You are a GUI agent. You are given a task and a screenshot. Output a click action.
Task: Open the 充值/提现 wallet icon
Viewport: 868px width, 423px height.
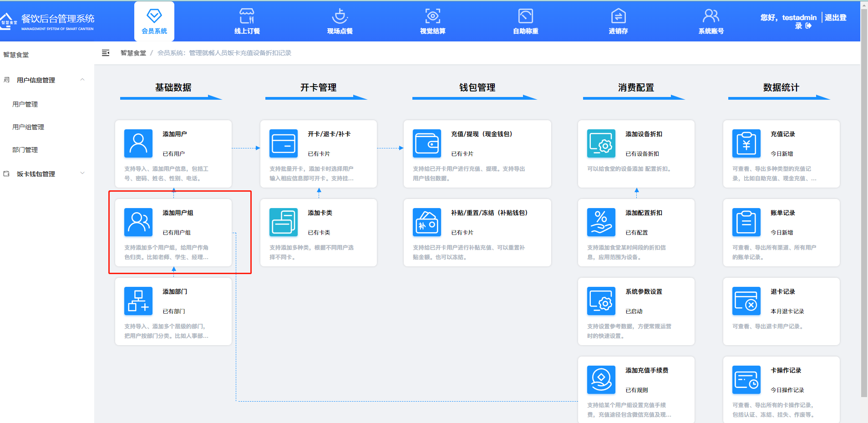426,143
